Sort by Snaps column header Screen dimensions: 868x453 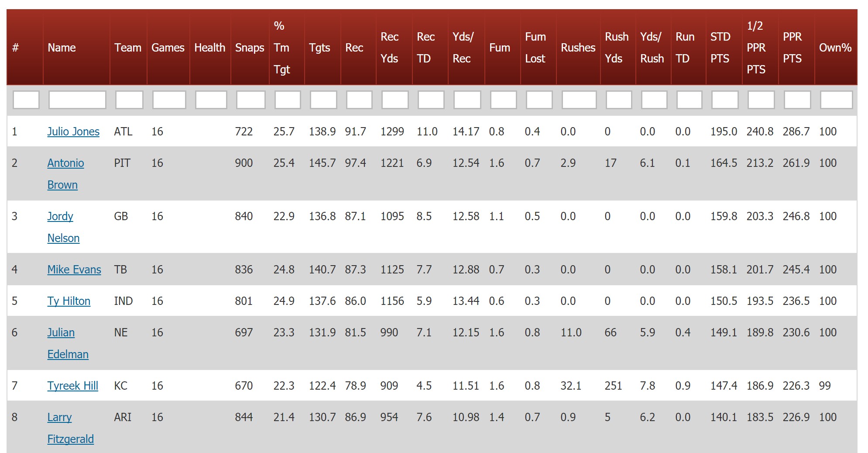(249, 48)
